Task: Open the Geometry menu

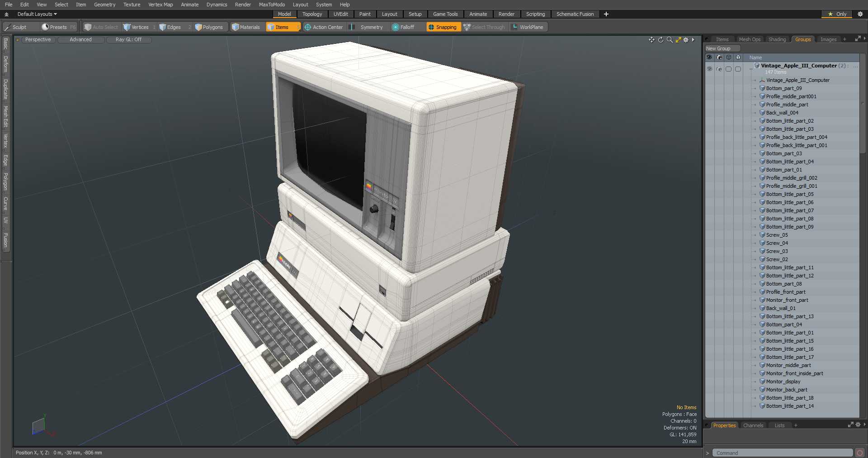Action: [x=104, y=5]
